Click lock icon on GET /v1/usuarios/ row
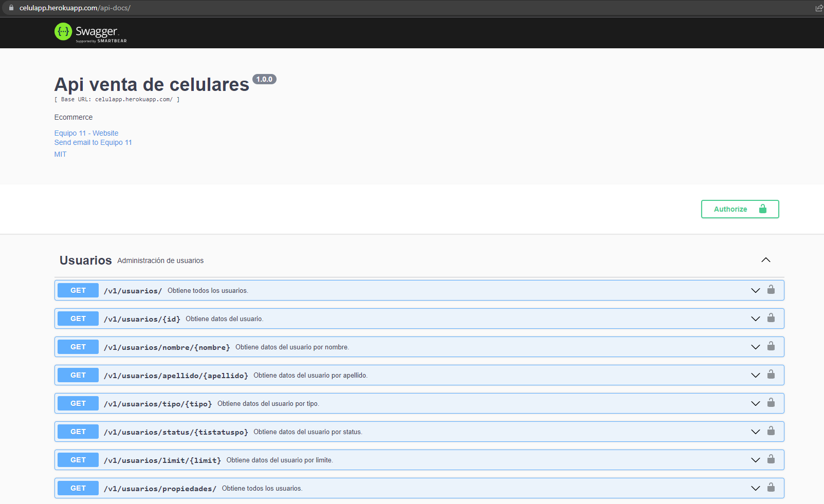The width and height of the screenshot is (824, 504). 771,290
